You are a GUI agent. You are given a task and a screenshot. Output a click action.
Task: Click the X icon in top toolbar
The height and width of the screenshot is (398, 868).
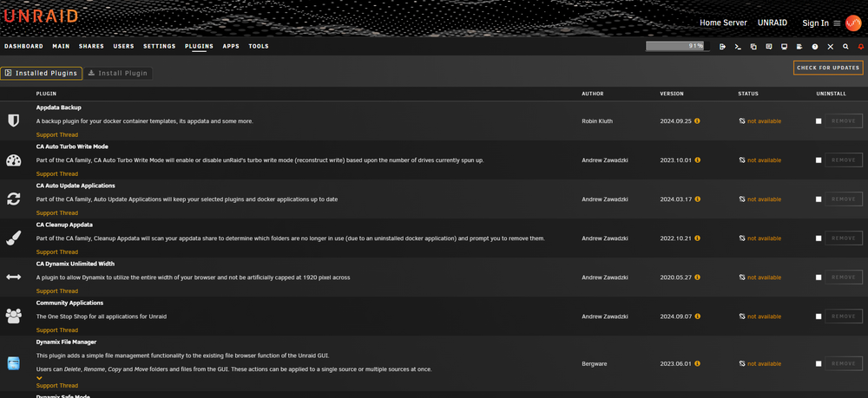[831, 47]
